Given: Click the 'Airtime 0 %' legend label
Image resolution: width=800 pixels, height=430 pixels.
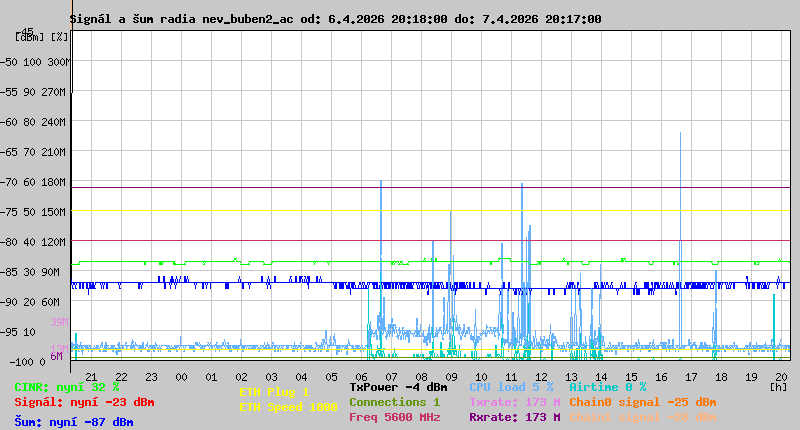Looking at the screenshot, I should (608, 387).
